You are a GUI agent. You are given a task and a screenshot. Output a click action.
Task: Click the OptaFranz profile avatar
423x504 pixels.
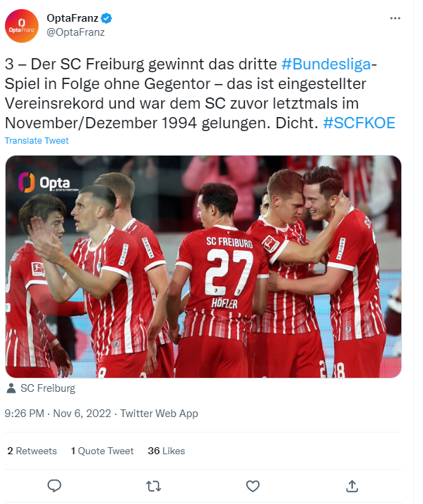click(x=22, y=26)
